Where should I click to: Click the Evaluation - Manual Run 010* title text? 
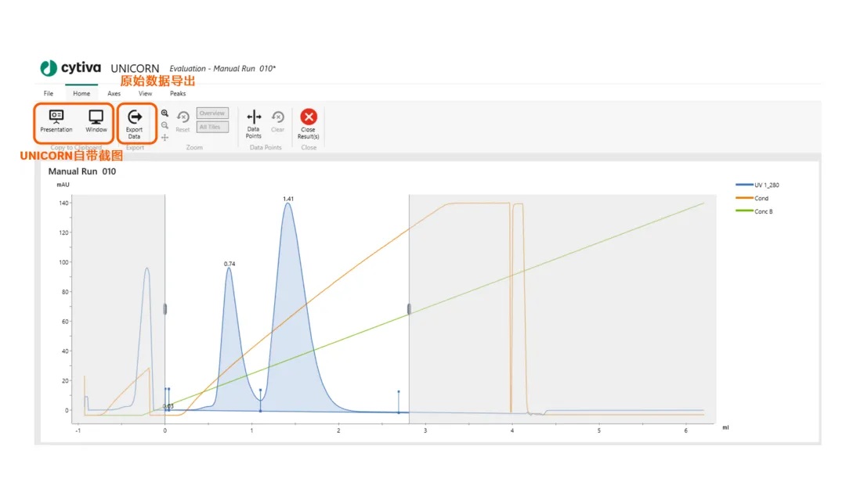tap(222, 68)
